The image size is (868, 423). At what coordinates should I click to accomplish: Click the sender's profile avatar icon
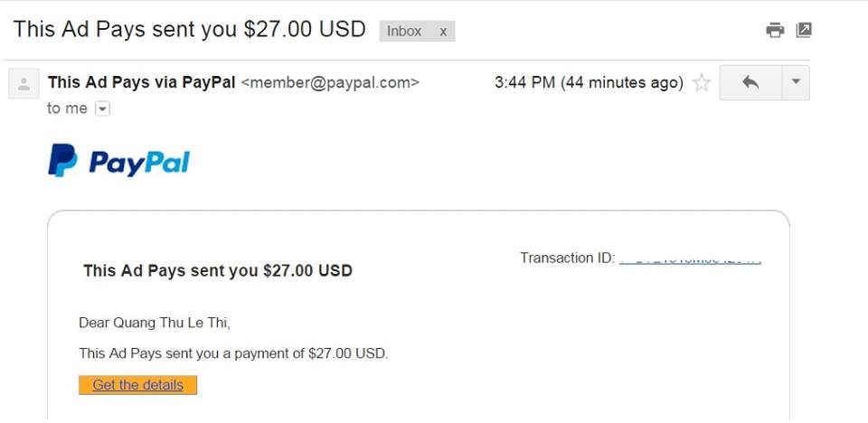pos(24,83)
